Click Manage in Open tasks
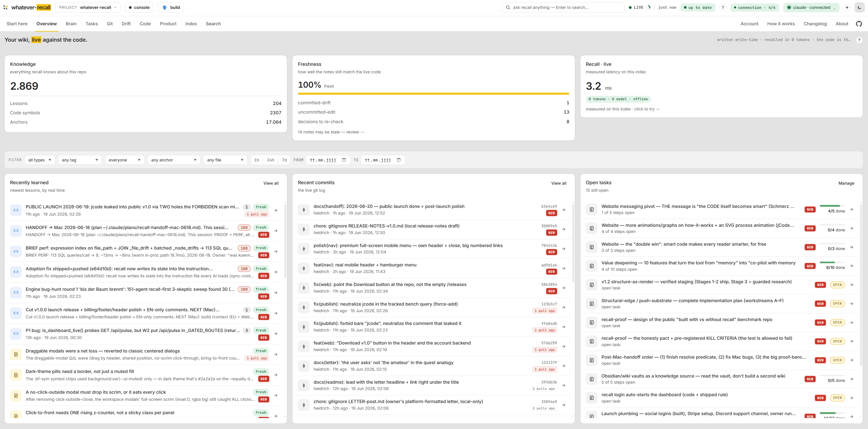This screenshot has height=429, width=868. (846, 183)
